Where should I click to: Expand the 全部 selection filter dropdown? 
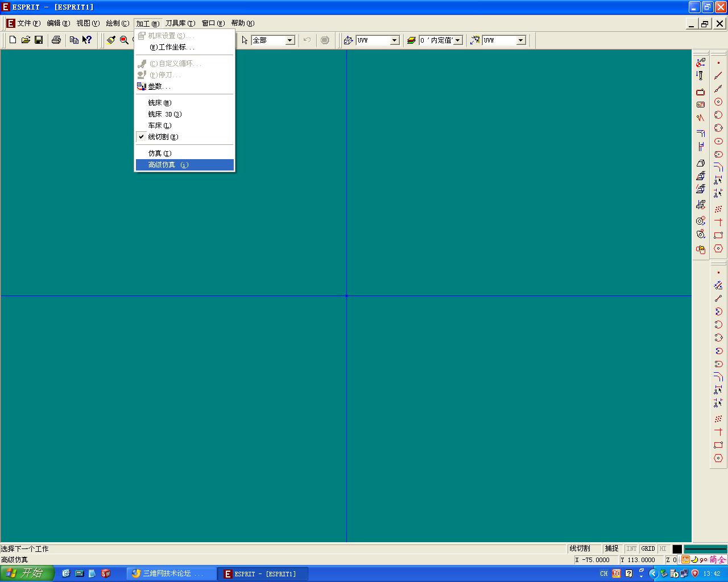[x=290, y=40]
